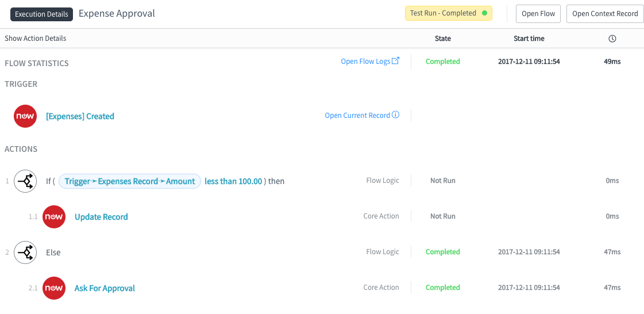Image resolution: width=644 pixels, height=314 pixels.
Task: Click the Not Run state of the If row
Action: (x=443, y=181)
